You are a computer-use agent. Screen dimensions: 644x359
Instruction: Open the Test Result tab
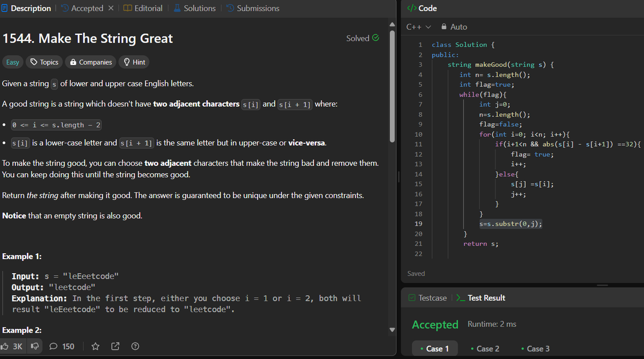[x=481, y=298]
